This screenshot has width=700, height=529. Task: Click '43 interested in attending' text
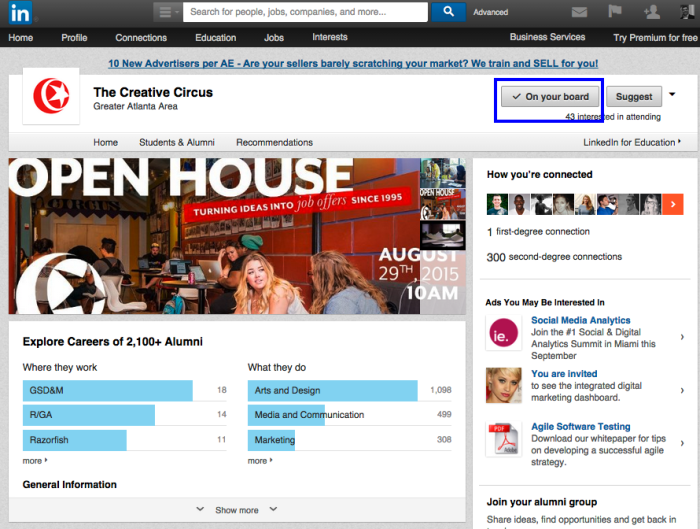(x=612, y=117)
